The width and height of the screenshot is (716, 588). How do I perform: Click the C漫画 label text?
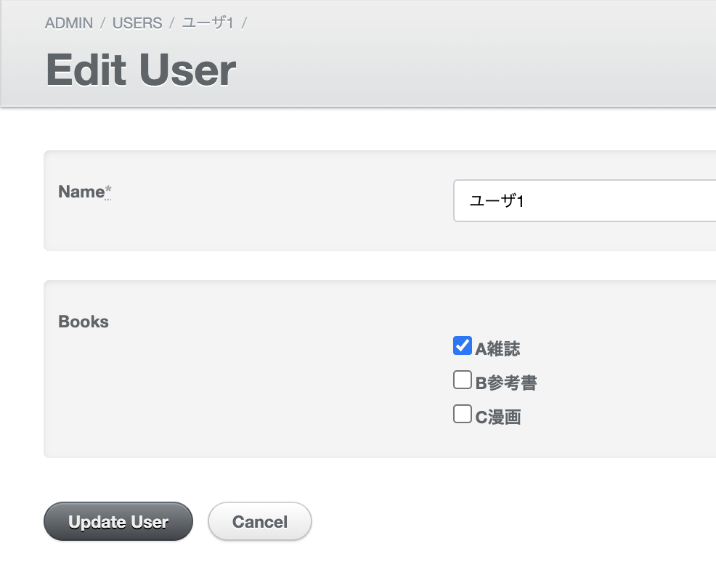pyautogui.click(x=498, y=417)
